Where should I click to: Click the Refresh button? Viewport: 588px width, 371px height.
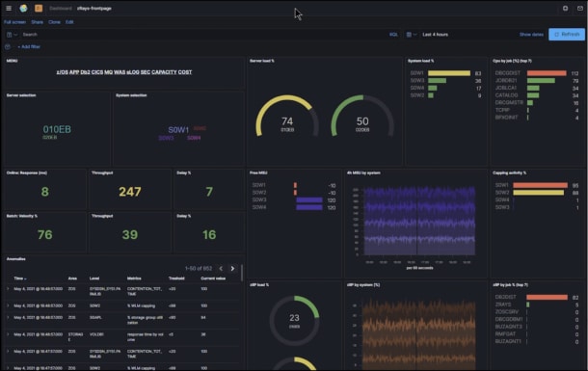coord(567,34)
